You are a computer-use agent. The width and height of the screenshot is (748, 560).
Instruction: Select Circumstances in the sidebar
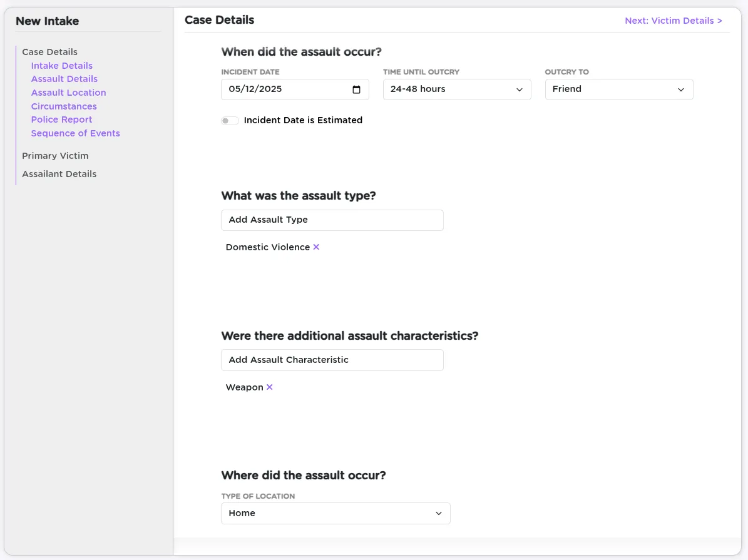(x=64, y=106)
